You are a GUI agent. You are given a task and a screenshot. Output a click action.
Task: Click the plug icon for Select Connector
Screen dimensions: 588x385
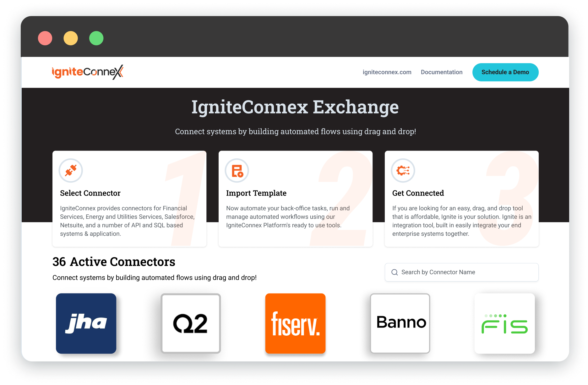71,171
